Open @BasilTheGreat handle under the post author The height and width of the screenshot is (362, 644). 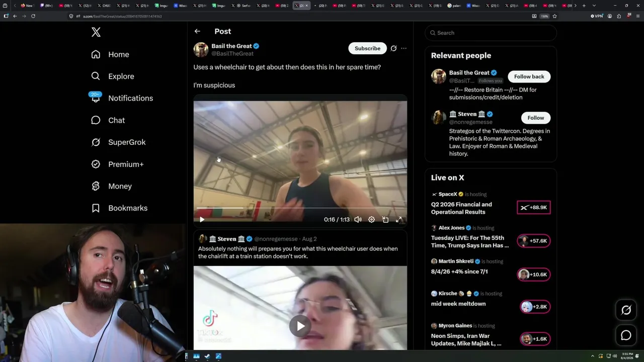pyautogui.click(x=232, y=54)
